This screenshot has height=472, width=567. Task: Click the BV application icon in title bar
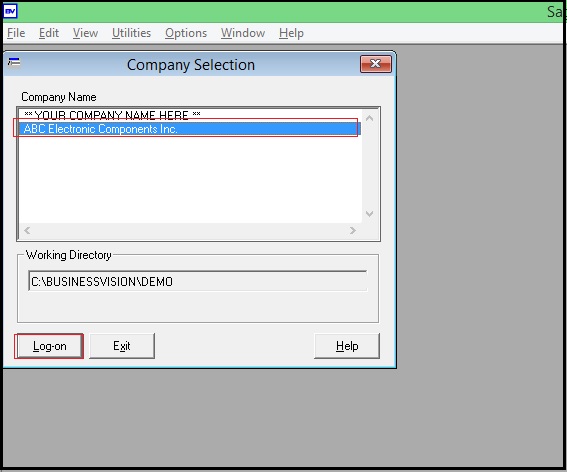click(10, 12)
